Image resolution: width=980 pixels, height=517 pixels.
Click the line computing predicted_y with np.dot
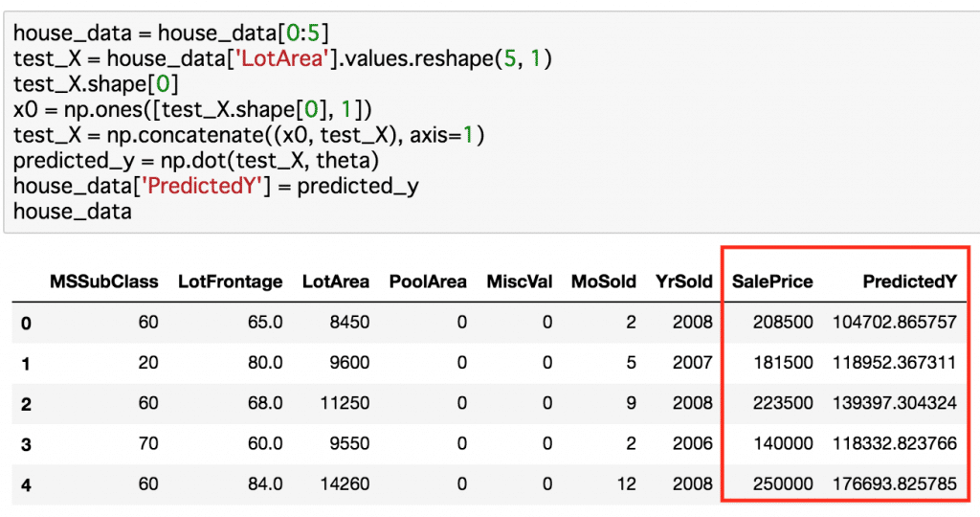(196, 161)
